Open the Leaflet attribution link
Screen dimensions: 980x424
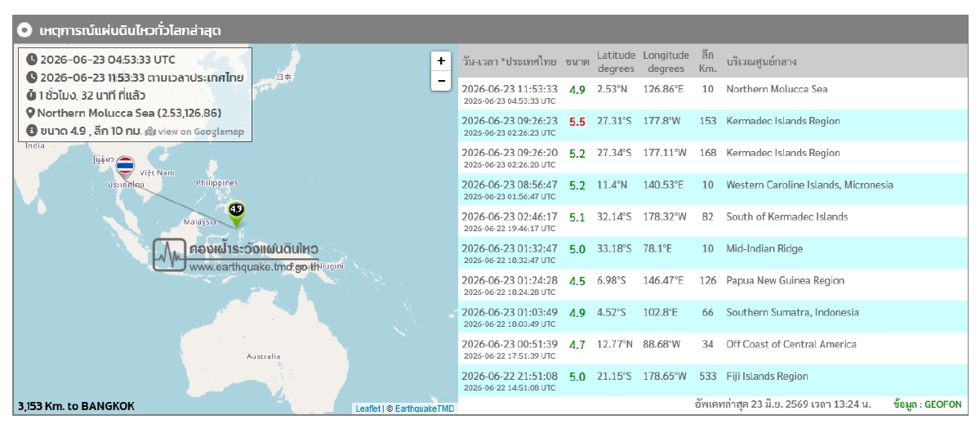(x=367, y=408)
